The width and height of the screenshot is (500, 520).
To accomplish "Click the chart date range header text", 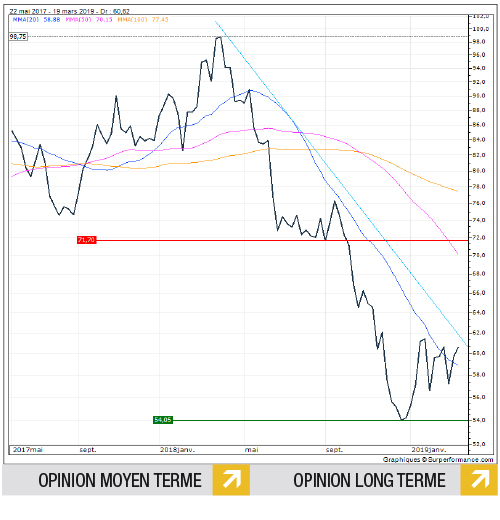I will coord(69,11).
